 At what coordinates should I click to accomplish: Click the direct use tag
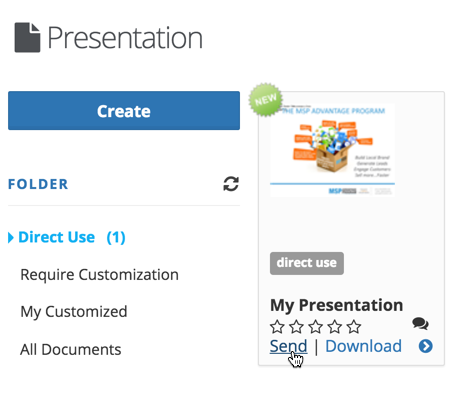coord(307,263)
